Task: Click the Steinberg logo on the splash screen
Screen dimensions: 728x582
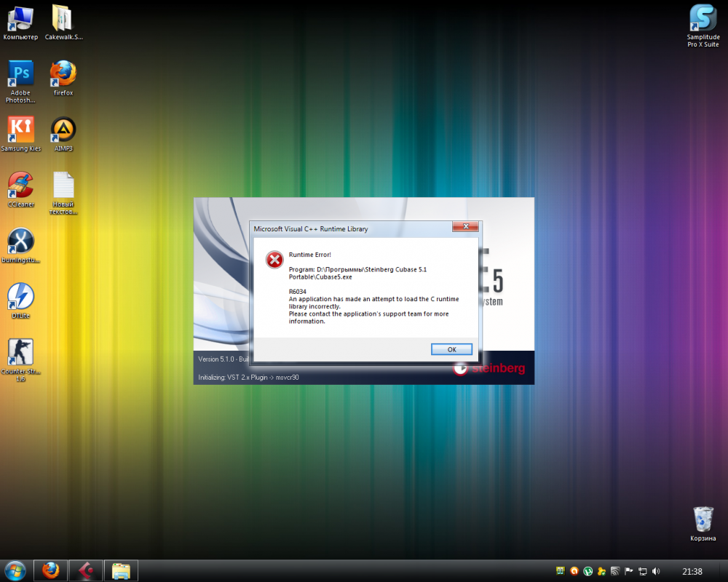Action: pos(489,368)
